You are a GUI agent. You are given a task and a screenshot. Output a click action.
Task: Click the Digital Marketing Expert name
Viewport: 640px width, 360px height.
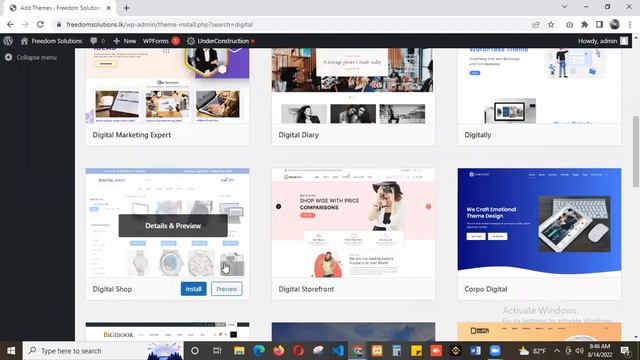click(x=131, y=135)
